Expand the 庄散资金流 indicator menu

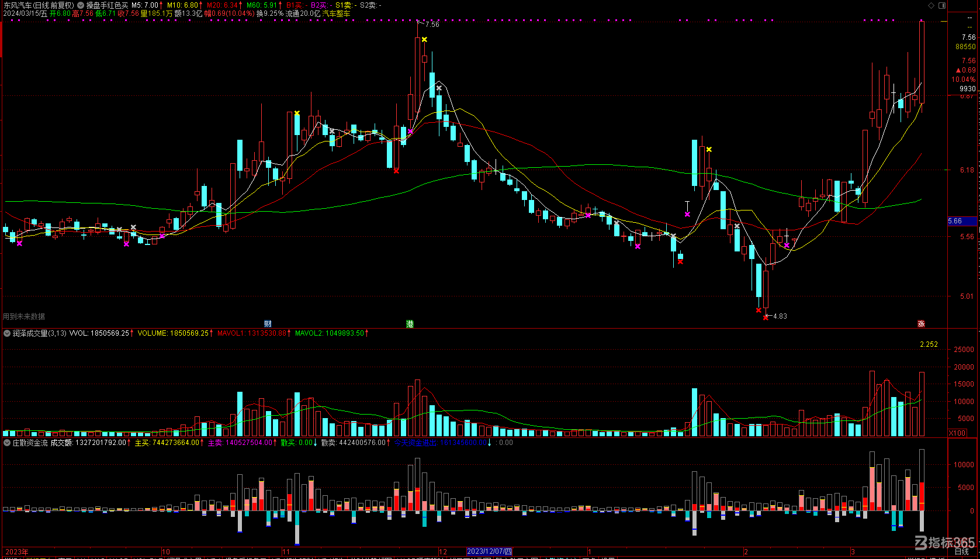[x=8, y=443]
